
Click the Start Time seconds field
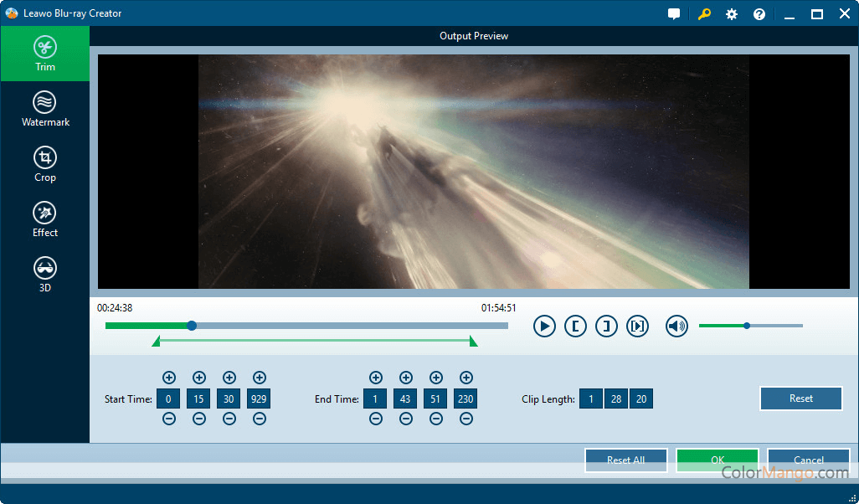pos(229,399)
